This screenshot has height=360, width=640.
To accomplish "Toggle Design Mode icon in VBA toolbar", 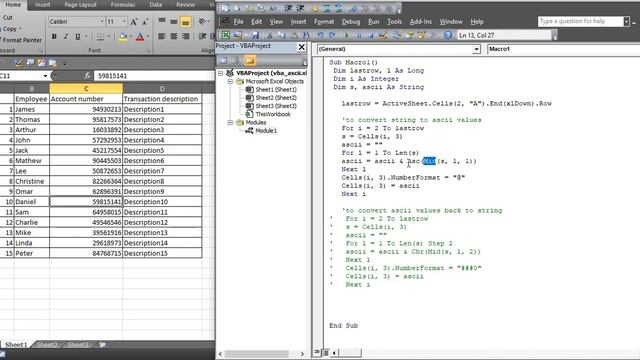I will pyautogui.click(x=383, y=36).
